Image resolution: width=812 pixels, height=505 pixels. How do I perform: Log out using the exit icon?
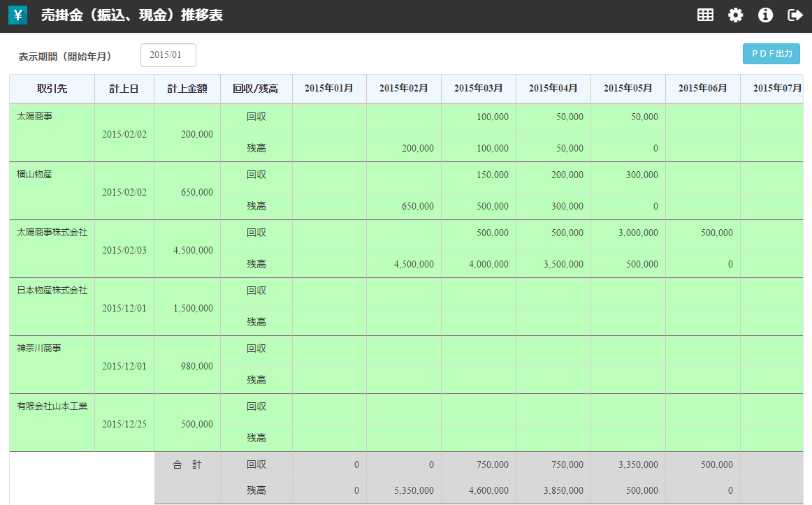795,15
